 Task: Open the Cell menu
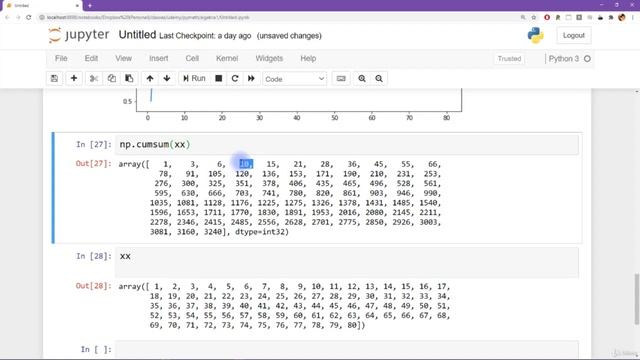[192, 58]
